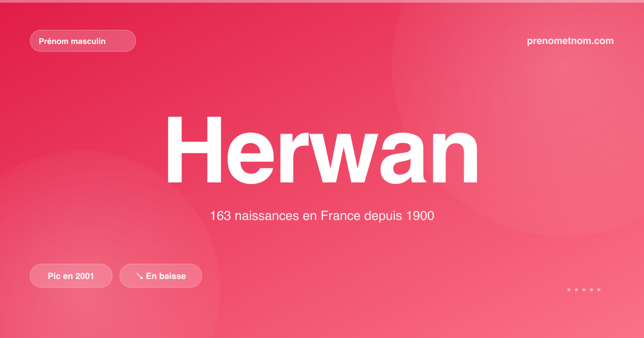This screenshot has height=338, width=644.
Task: Open the prenometnom.com site label
Action: [570, 41]
